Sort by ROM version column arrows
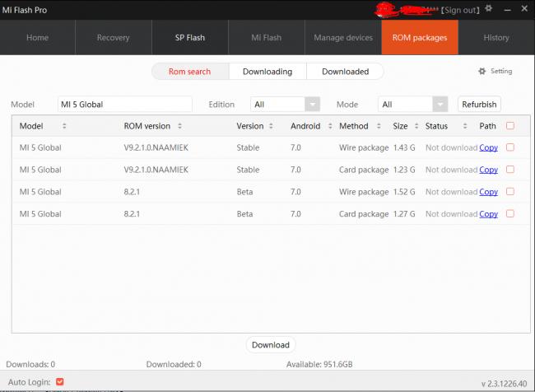535x392 pixels. pyautogui.click(x=179, y=126)
